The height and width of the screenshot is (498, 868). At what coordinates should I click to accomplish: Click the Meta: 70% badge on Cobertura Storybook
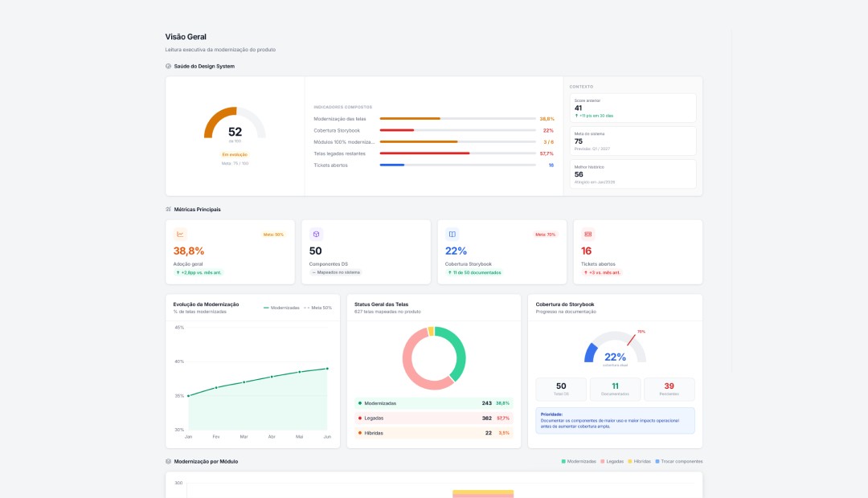coord(545,235)
